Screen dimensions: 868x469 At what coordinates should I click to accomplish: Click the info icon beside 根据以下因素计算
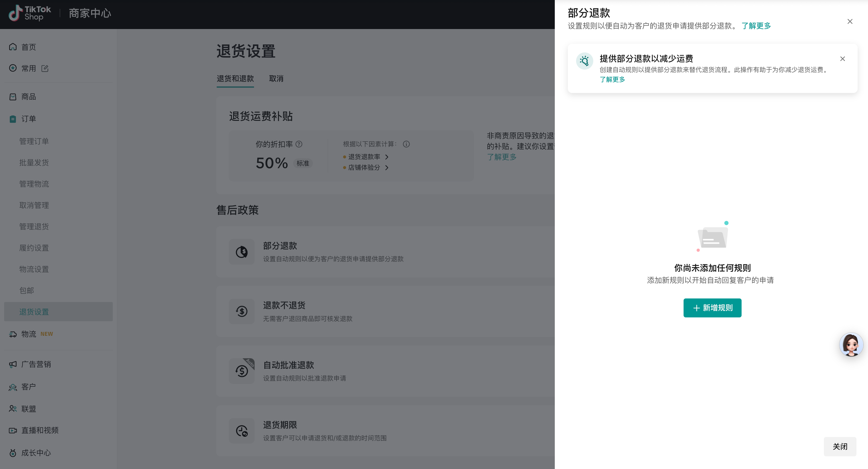(x=406, y=144)
